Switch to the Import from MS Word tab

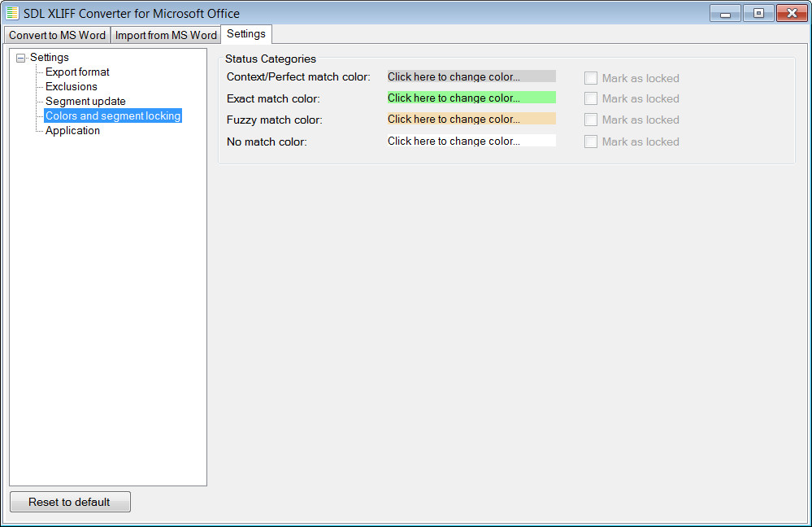click(166, 35)
